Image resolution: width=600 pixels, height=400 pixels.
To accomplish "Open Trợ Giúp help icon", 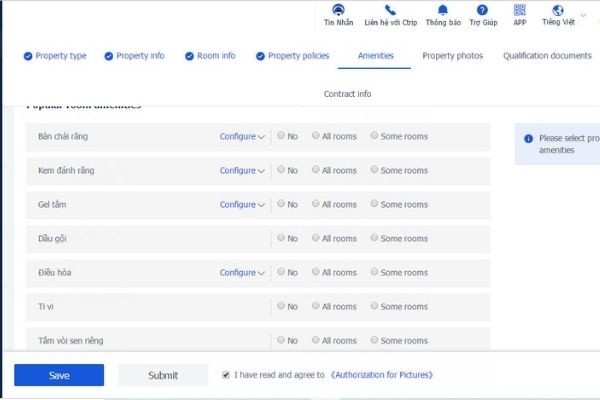I will pos(482,10).
